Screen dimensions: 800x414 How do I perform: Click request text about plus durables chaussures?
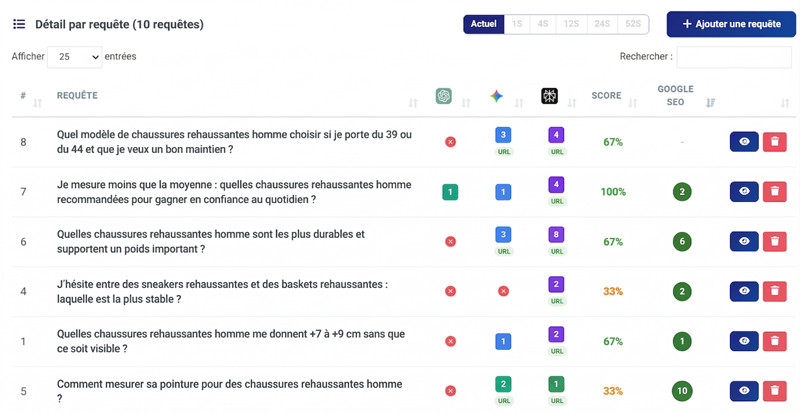click(211, 241)
